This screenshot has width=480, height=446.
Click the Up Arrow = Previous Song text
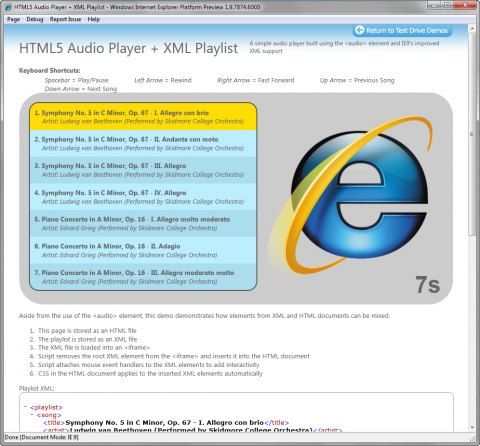click(357, 80)
